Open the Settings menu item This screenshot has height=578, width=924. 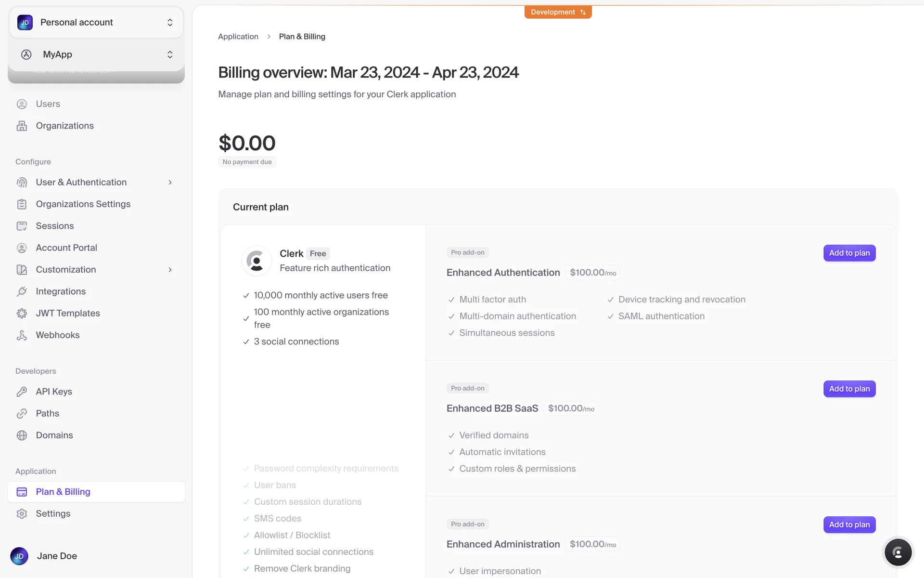coord(53,513)
